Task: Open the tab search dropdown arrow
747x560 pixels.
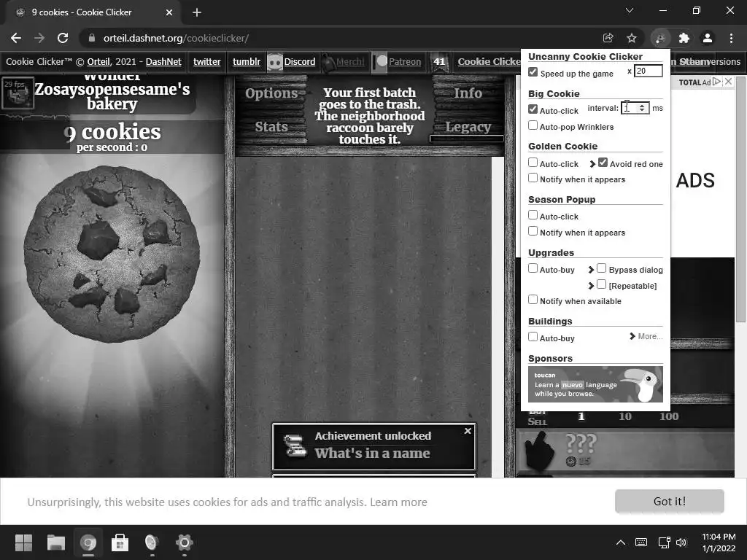Action: click(x=630, y=10)
